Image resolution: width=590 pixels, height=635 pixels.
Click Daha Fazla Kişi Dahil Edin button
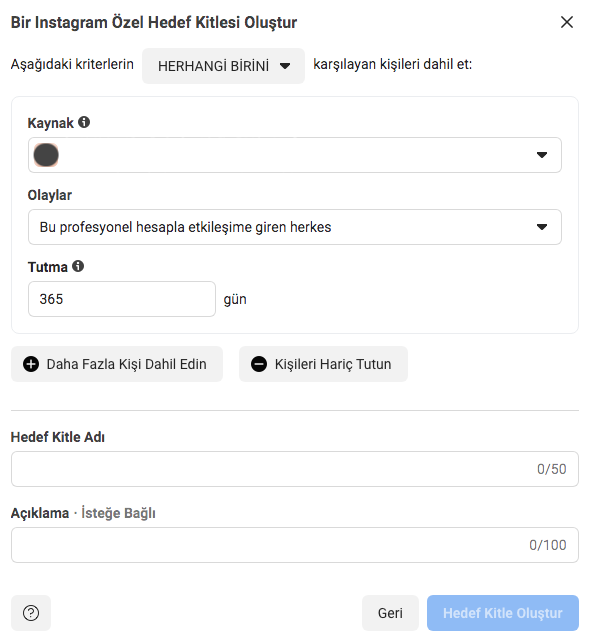(117, 364)
